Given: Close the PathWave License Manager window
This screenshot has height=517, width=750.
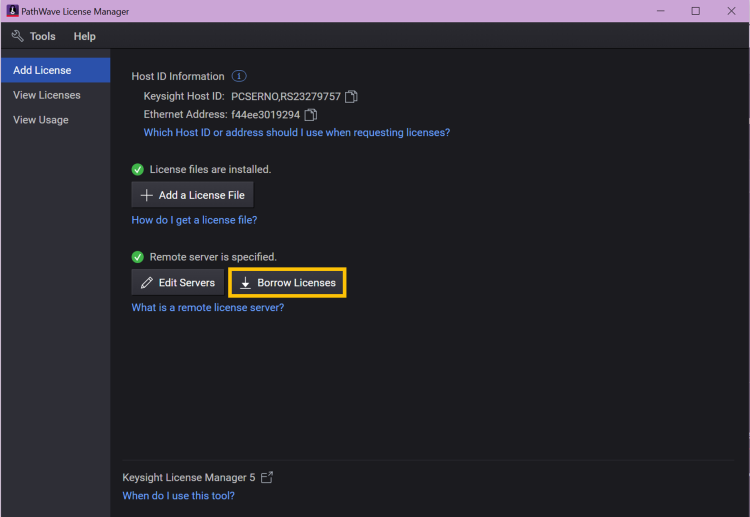Looking at the screenshot, I should 731,11.
